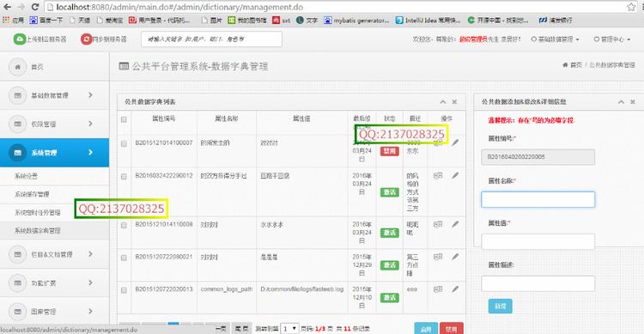The width and height of the screenshot is (644, 334).
Task: Click pencil edit icon for row B2015120722080021
Action: (455, 257)
